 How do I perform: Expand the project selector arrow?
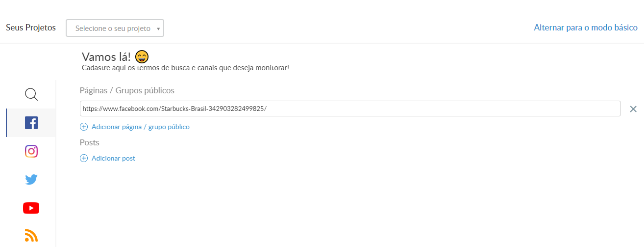[158, 28]
